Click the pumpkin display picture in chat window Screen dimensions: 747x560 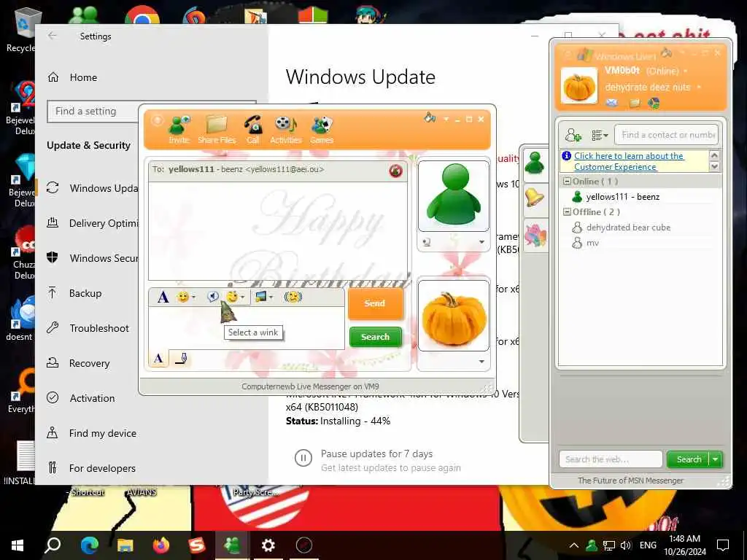pyautogui.click(x=454, y=316)
